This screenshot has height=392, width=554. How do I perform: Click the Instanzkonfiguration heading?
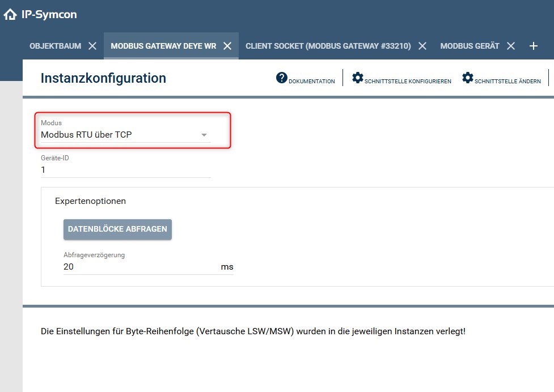click(x=103, y=78)
